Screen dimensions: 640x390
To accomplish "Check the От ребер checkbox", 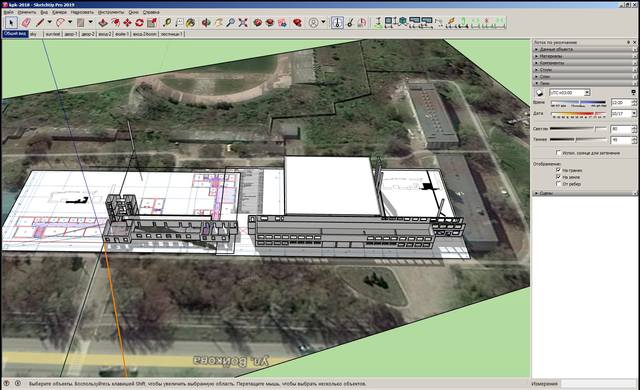I will [x=558, y=184].
